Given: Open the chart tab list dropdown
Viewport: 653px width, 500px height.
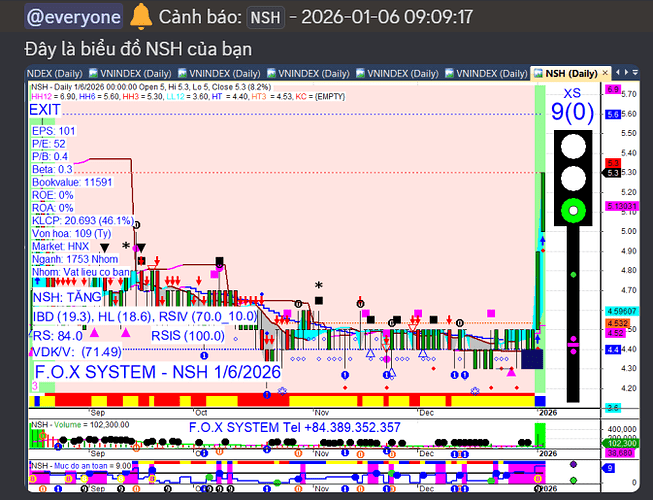Looking at the screenshot, I should point(635,72).
